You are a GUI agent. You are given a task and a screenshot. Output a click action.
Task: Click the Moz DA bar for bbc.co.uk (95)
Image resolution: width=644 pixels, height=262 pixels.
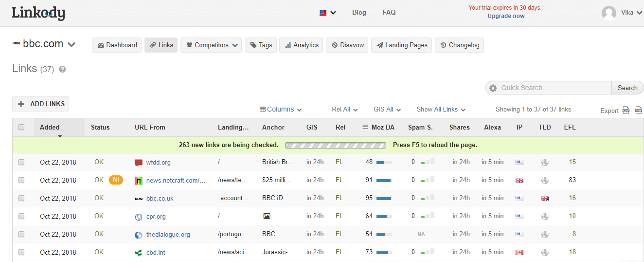384,198
